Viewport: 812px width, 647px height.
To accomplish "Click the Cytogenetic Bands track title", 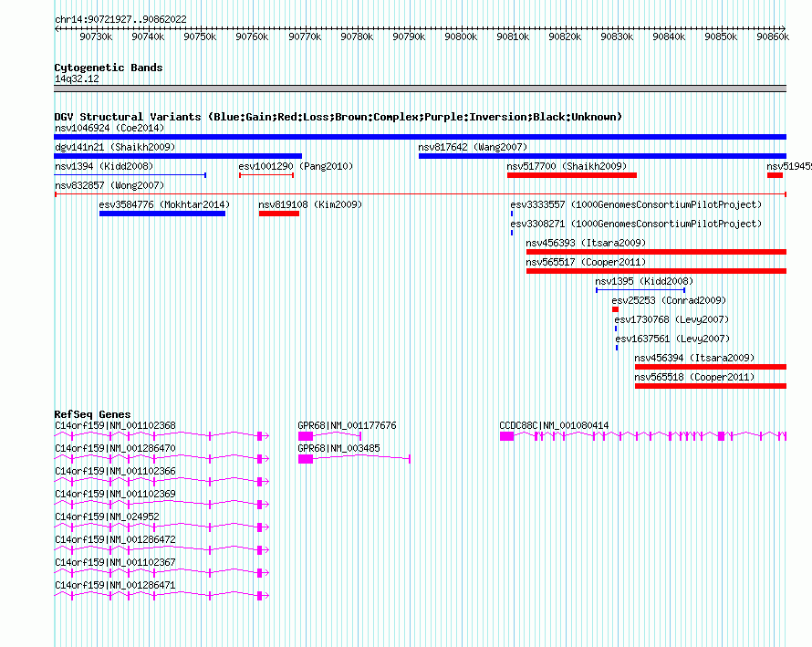I will click(109, 68).
